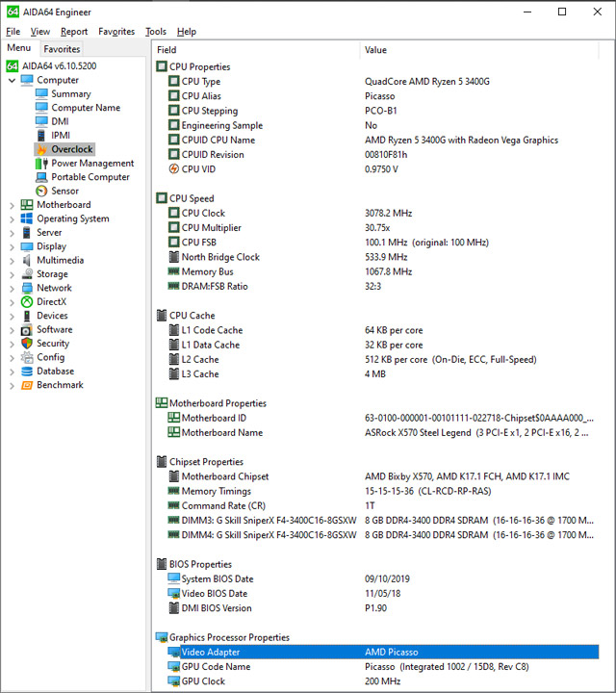Click the CPU VID lightning icon

click(174, 168)
